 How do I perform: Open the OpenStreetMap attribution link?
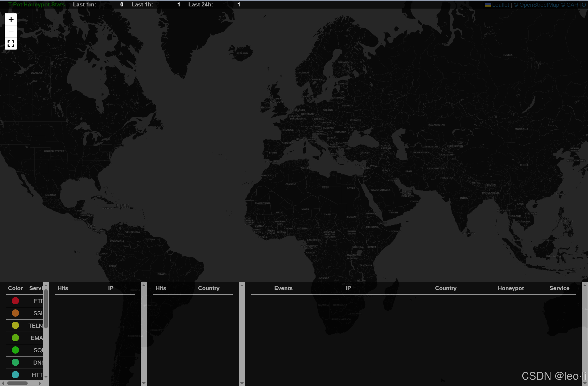[x=539, y=5]
